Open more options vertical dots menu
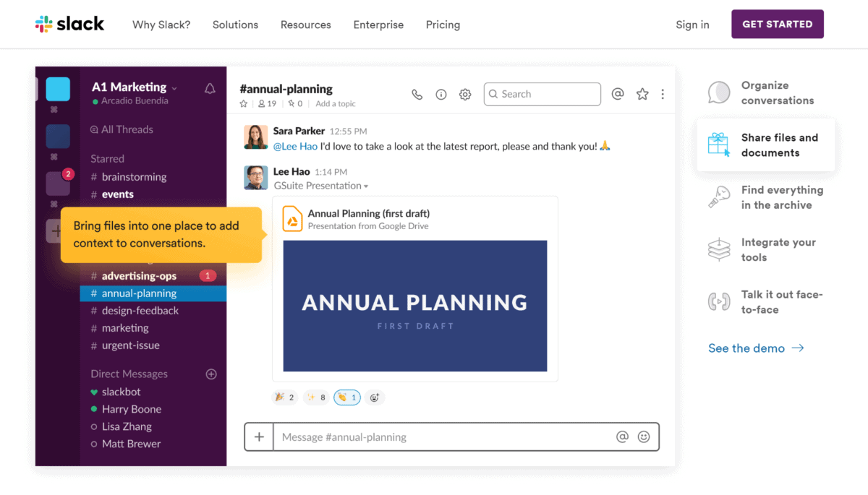Viewport: 868px width, 495px height. [x=663, y=94]
